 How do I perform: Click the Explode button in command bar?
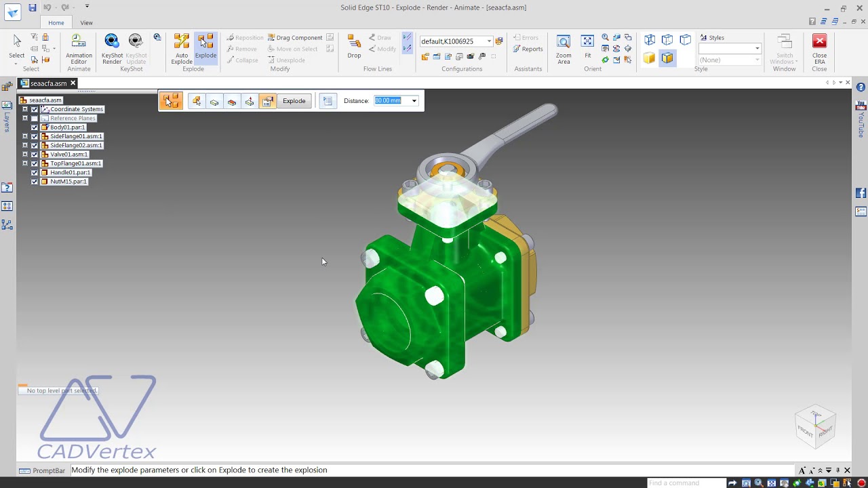pyautogui.click(x=294, y=101)
